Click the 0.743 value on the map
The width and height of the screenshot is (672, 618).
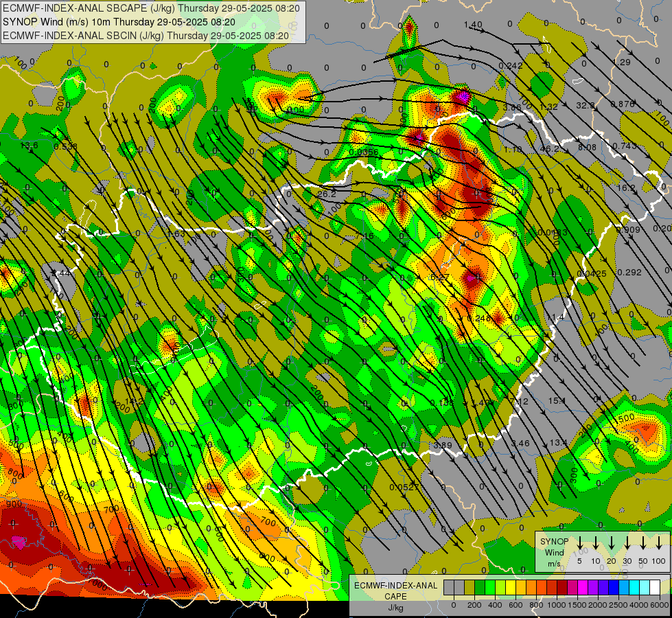tap(625, 146)
